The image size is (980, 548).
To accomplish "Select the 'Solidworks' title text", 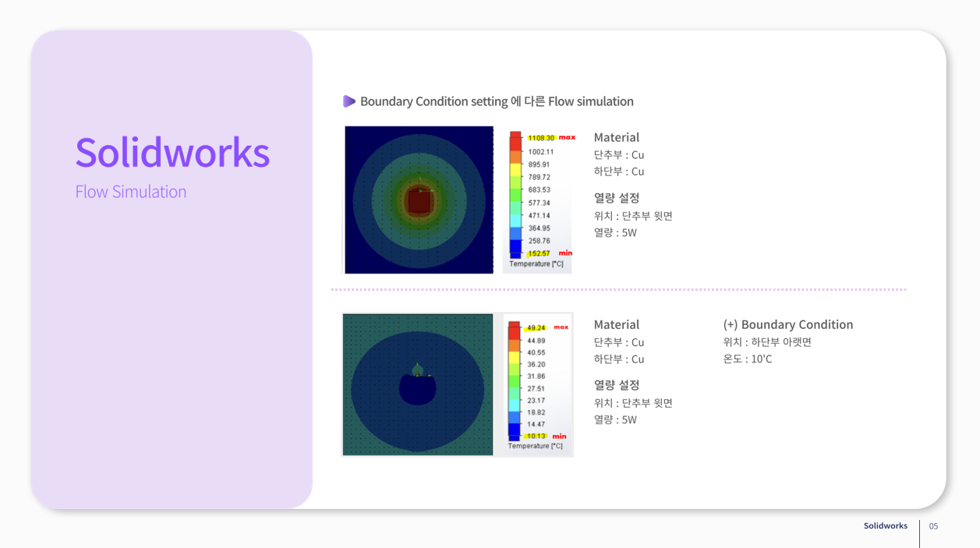I will coord(172,152).
